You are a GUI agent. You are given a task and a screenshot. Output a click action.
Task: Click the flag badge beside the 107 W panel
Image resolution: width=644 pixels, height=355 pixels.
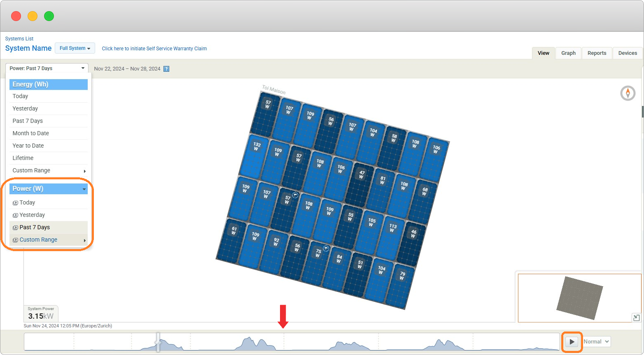coord(295,195)
